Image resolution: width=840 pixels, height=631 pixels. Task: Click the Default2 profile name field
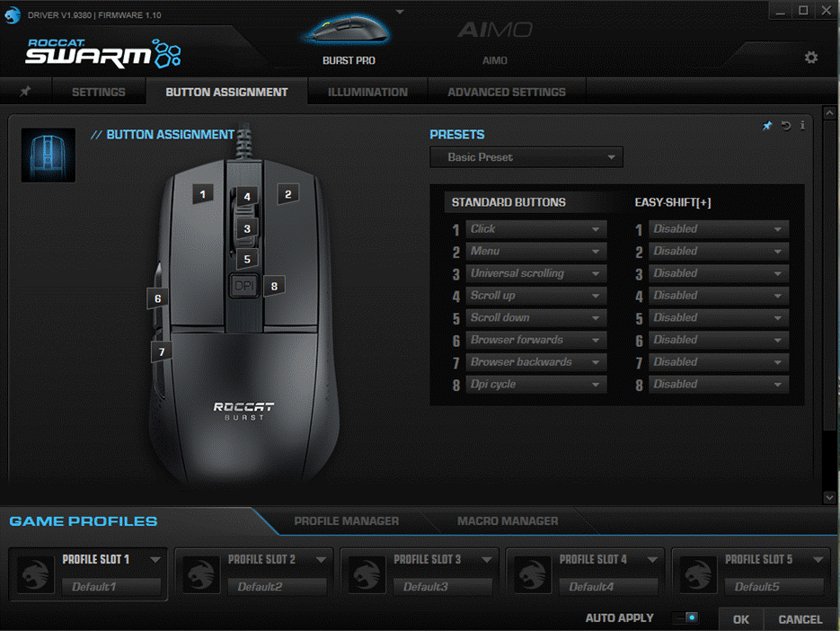[277, 586]
